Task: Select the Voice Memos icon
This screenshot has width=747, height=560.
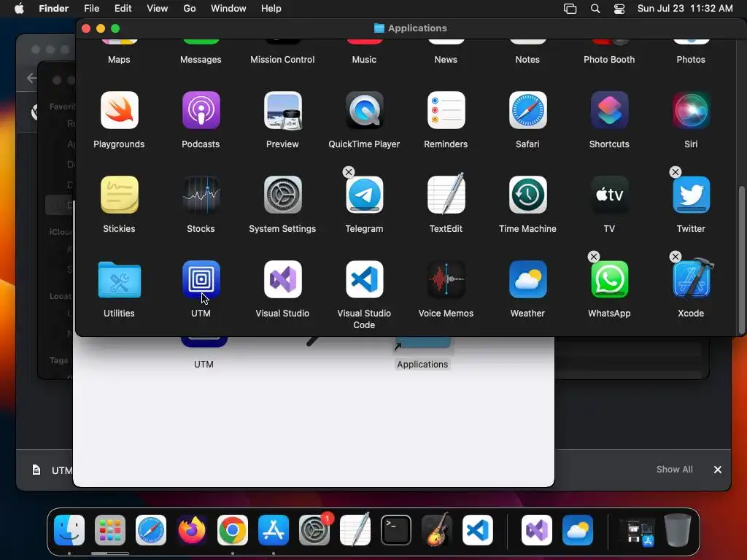Action: tap(446, 279)
